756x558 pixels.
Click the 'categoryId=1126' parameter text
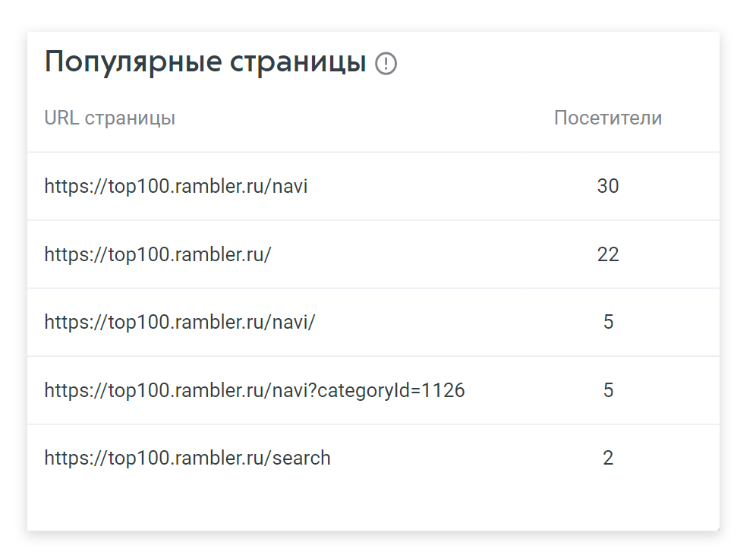(389, 391)
